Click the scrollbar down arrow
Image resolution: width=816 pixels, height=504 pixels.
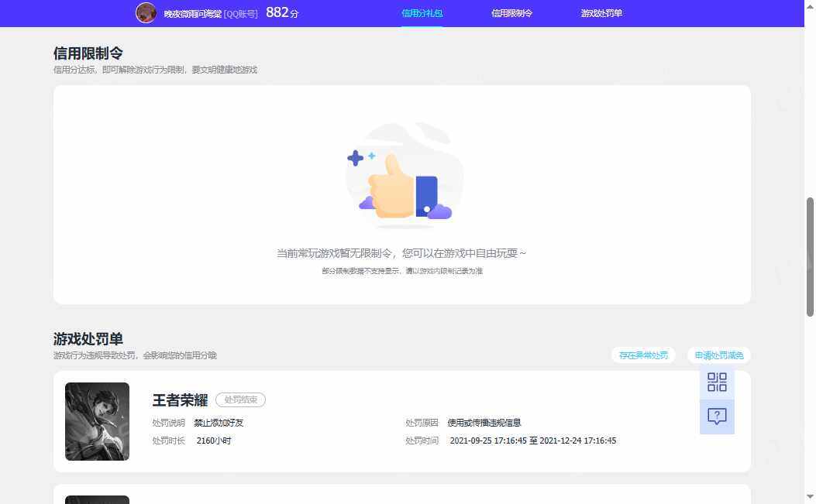(810, 497)
